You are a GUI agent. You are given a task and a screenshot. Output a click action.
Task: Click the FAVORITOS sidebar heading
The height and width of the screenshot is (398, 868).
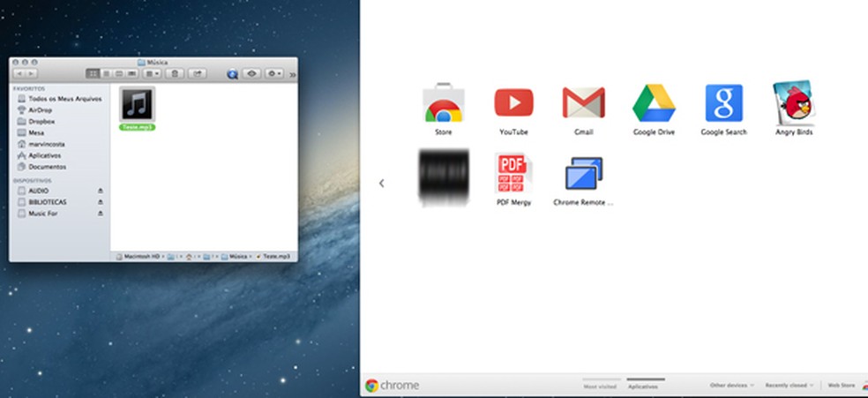(x=30, y=88)
